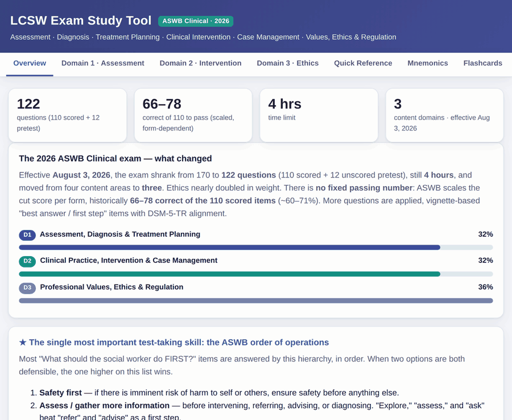Click the Professional Values, Ethics & Regulation bar

256,300
